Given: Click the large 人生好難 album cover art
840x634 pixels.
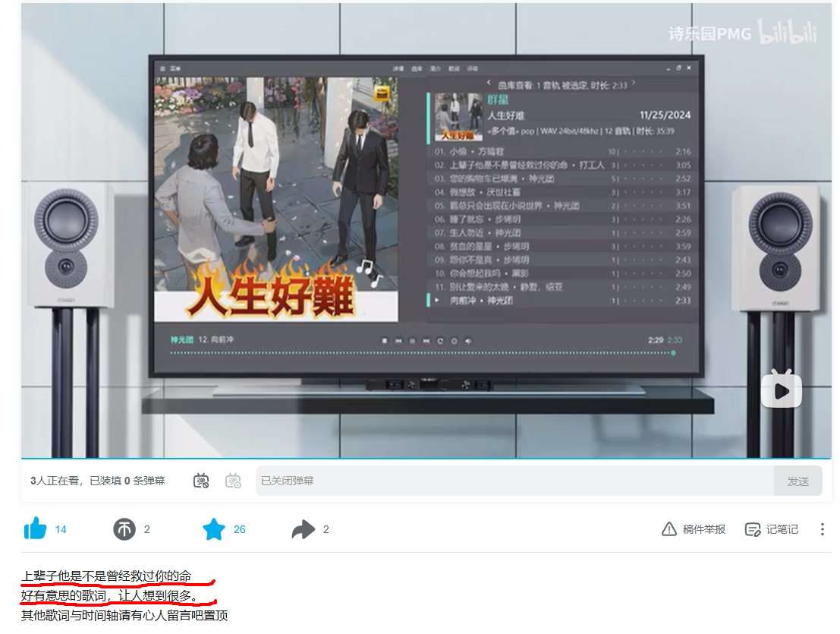Looking at the screenshot, I should (276, 200).
